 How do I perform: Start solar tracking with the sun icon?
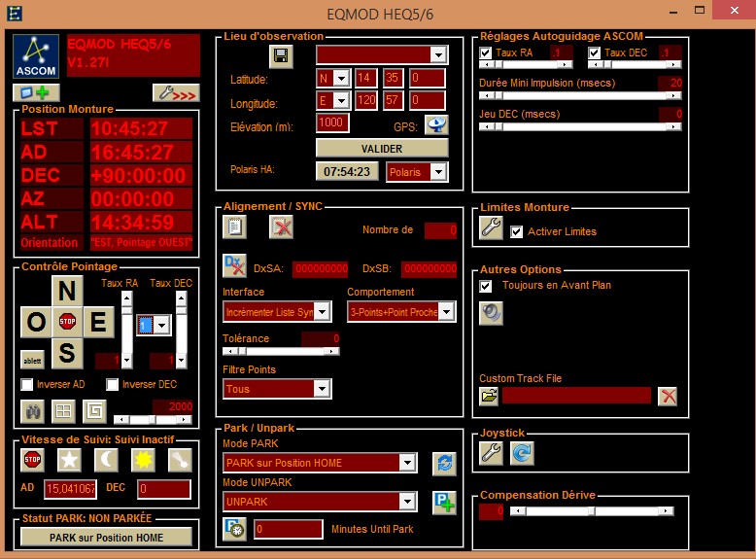[x=143, y=460]
